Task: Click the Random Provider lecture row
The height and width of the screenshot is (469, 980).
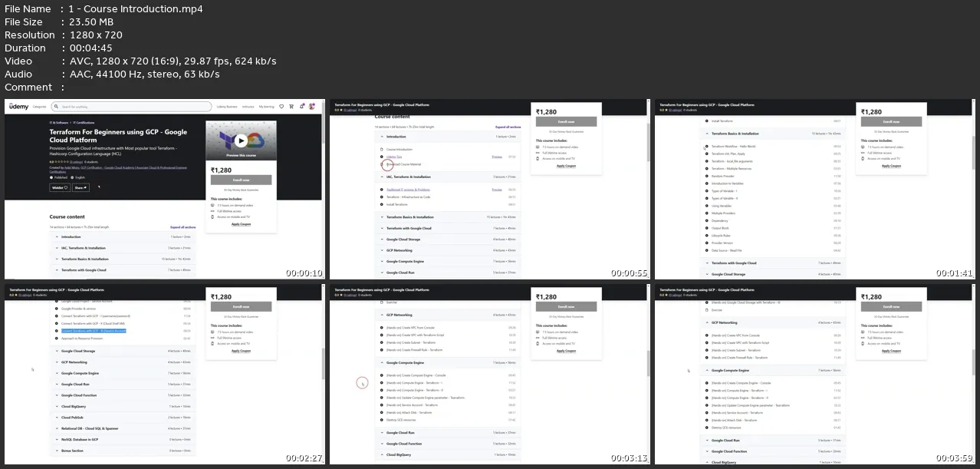Action: tap(772, 176)
